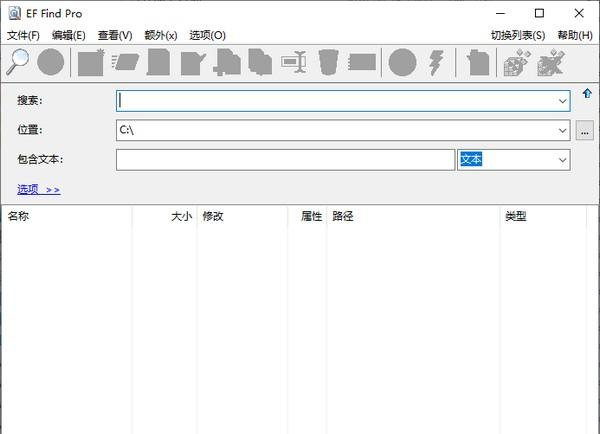Open the 选项(O) menu
Screen dimensions: 600x434
207,36
